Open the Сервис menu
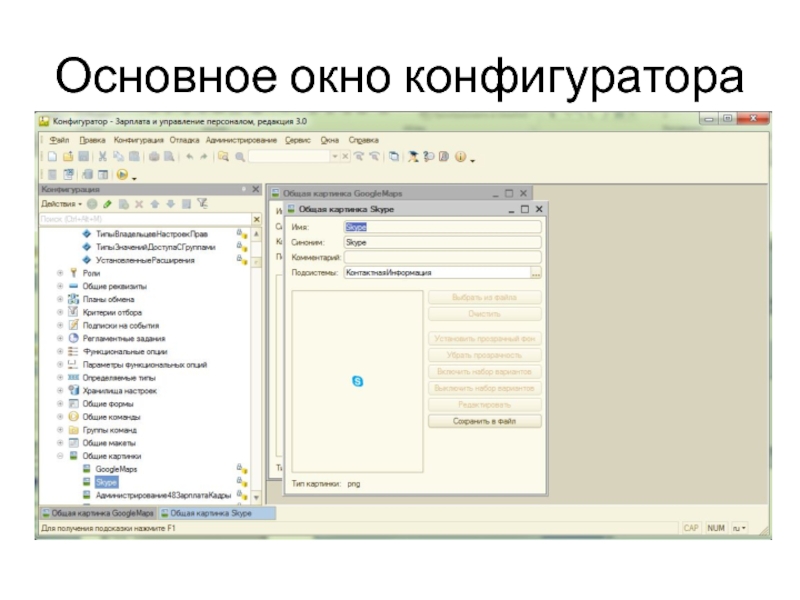Viewport: 800px width, 600px height. (297, 141)
